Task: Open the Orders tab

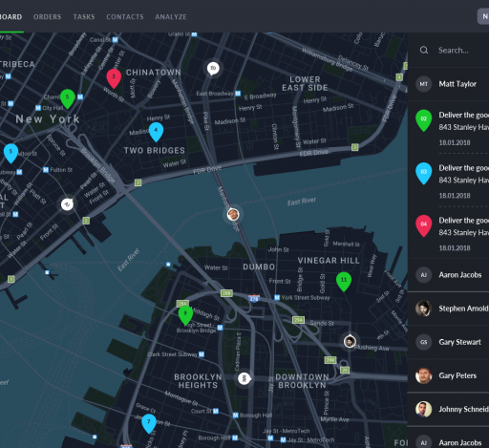Action: click(x=47, y=17)
